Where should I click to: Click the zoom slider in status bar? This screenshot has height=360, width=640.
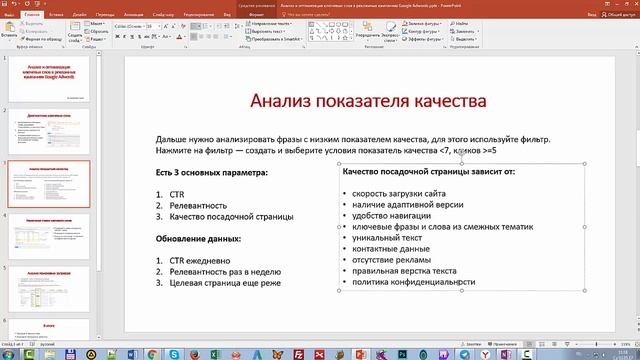(596, 344)
